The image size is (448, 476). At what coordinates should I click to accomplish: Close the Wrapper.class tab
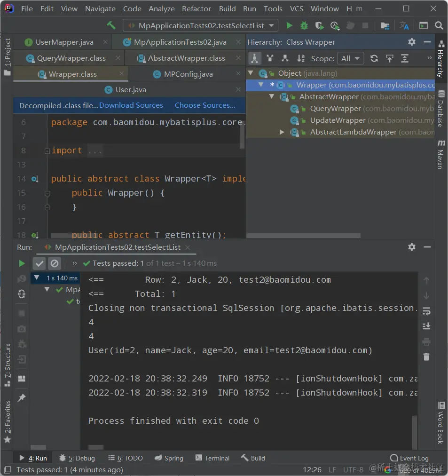coord(122,74)
